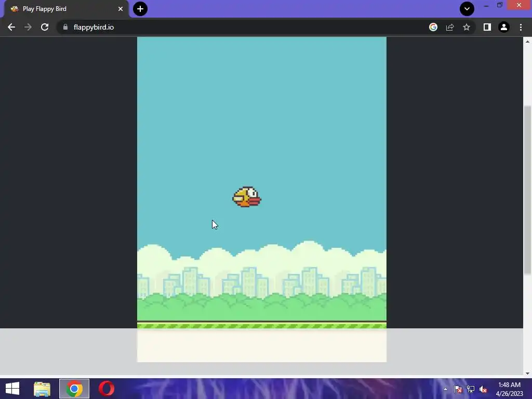
Task: Click the forward navigation arrow
Action: point(28,27)
